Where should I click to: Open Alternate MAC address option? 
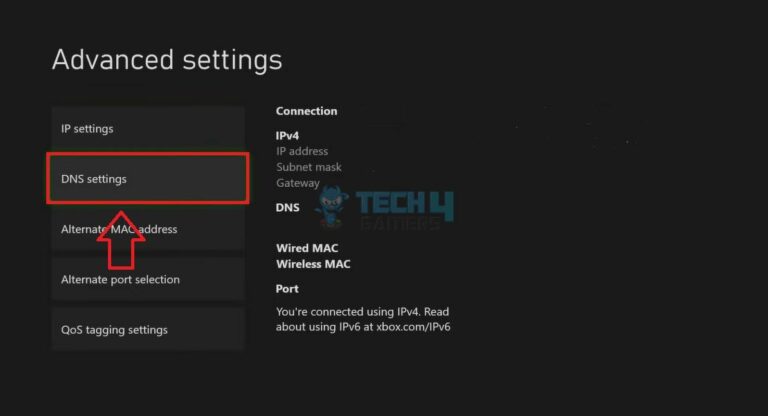pyautogui.click(x=147, y=229)
